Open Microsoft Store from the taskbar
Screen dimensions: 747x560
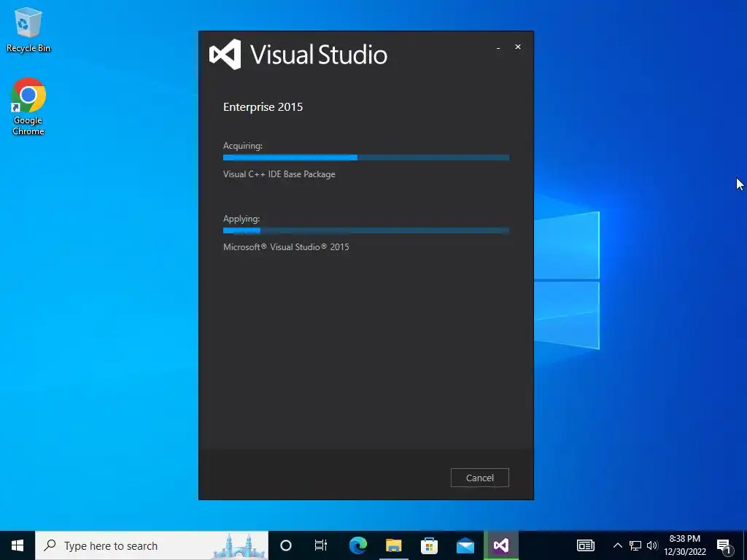point(429,545)
